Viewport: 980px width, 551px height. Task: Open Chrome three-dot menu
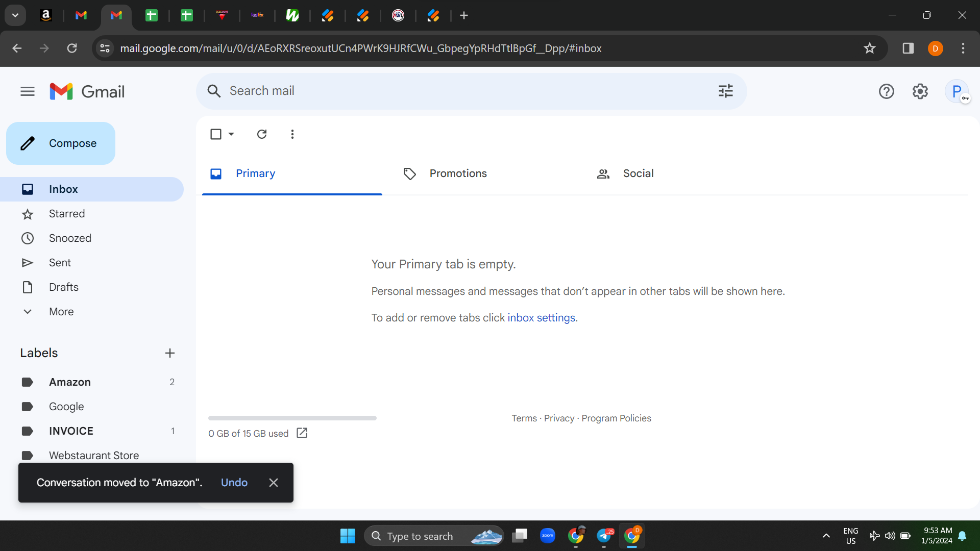[963, 48]
